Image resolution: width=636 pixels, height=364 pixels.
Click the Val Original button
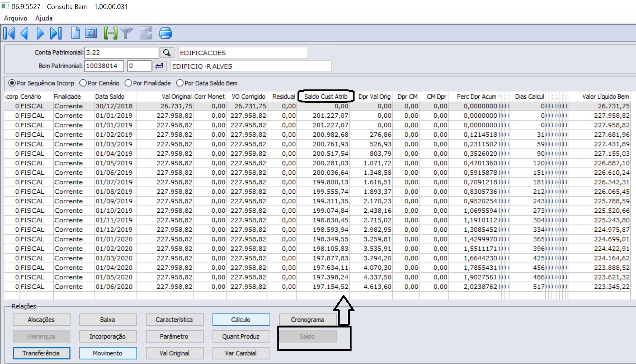tap(174, 353)
